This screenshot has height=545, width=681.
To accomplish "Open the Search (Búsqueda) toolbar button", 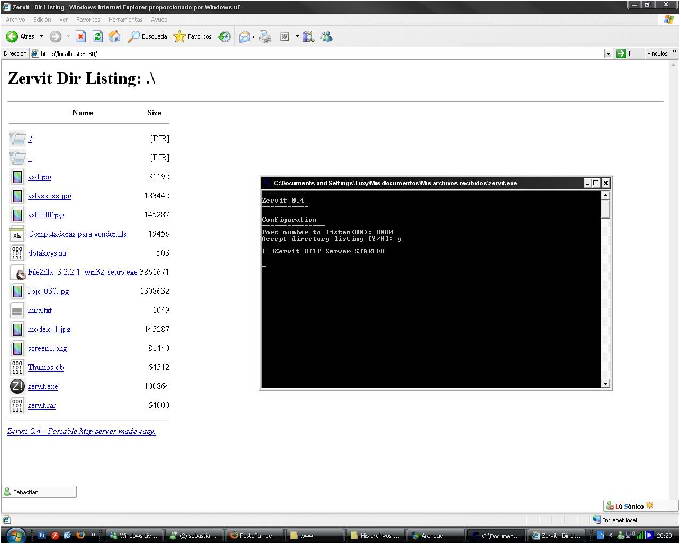I will [148, 37].
